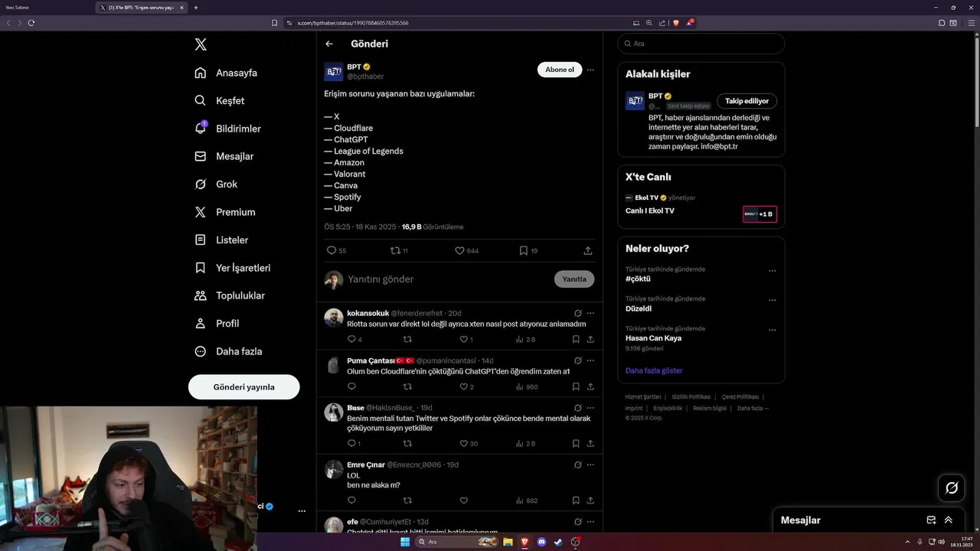Bookmark Puma Çantası's comment
Image resolution: width=980 pixels, height=551 pixels.
576,386
